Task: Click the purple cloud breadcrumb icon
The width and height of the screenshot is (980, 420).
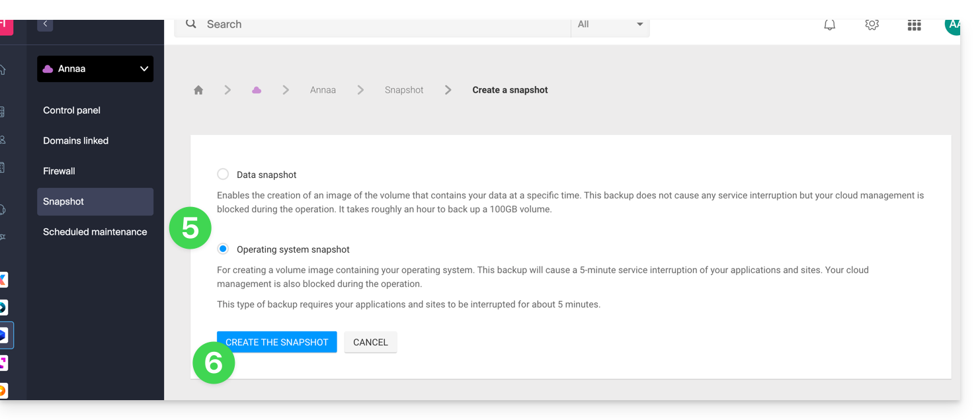Action: [257, 90]
